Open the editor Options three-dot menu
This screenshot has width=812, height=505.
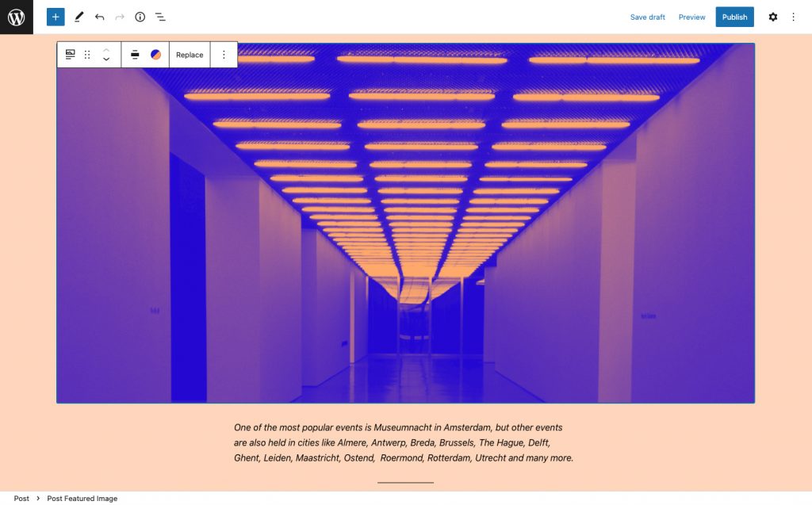coord(793,17)
